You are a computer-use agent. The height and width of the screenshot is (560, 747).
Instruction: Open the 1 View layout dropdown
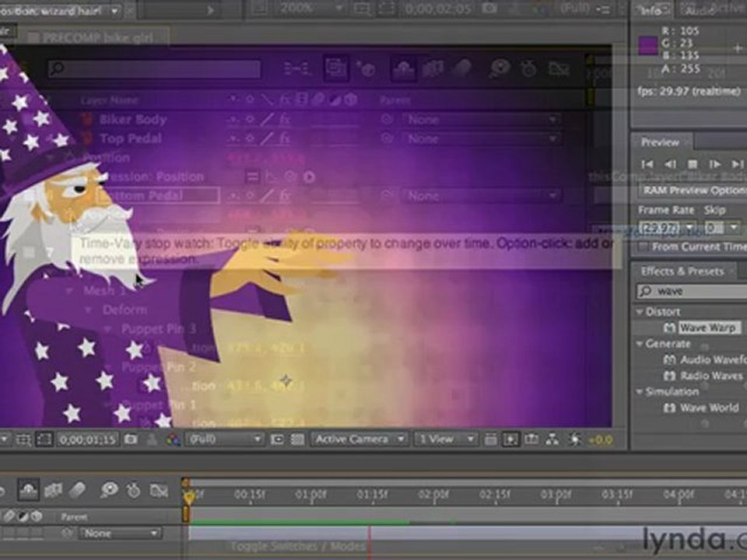click(445, 439)
